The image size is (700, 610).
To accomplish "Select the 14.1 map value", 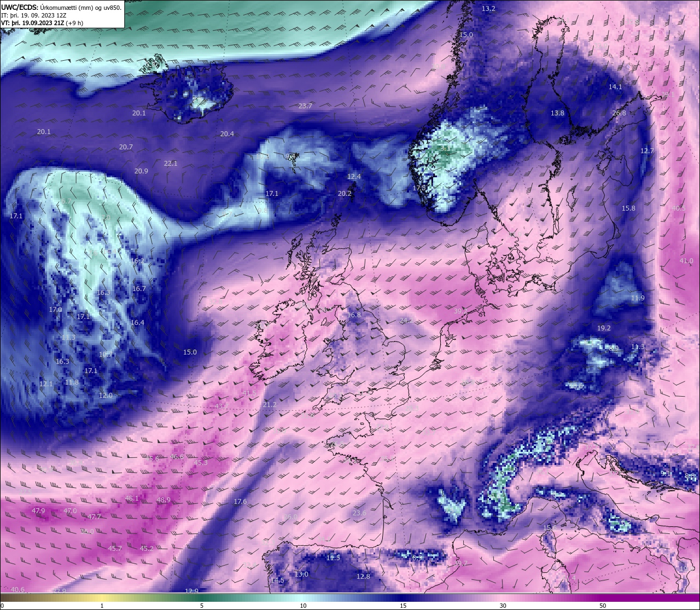I will coord(615,87).
